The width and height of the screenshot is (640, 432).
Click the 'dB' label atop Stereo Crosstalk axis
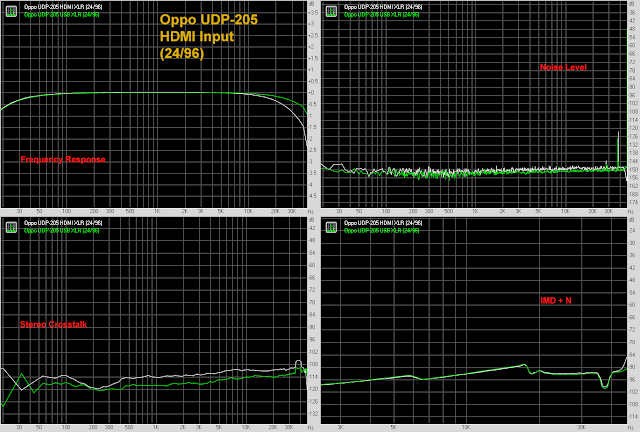pos(311,220)
